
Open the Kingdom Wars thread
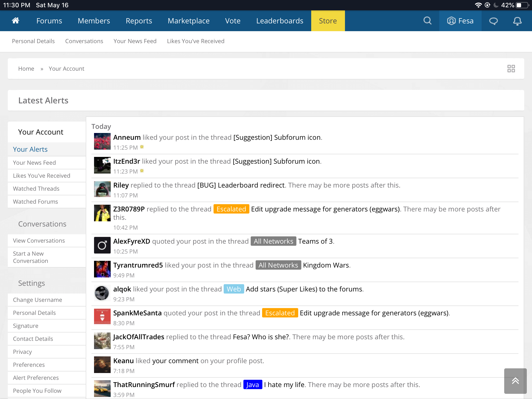pos(326,265)
